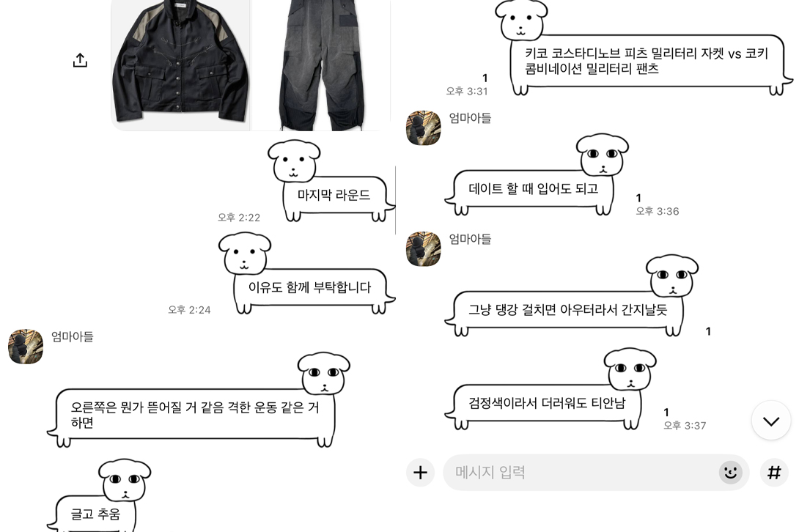Tap 엄마아들 avatar above 그냥 댕강 message
The width and height of the screenshot is (799, 532).
[424, 249]
